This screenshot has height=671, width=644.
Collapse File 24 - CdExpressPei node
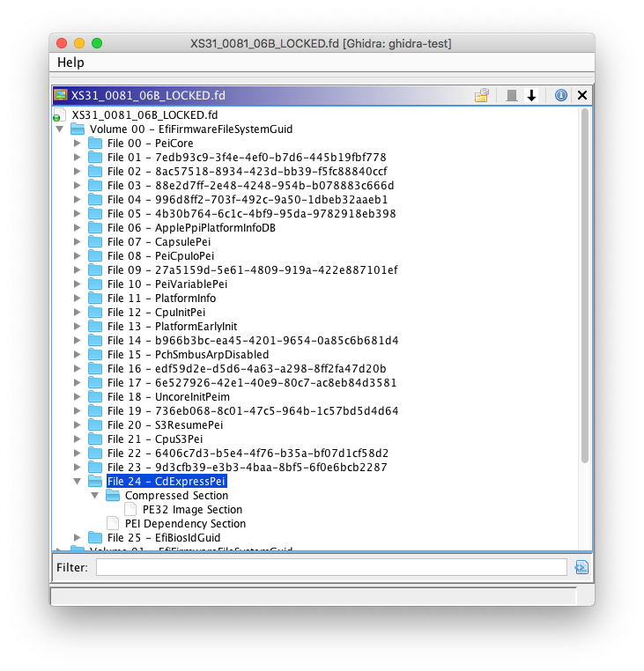click(x=77, y=481)
